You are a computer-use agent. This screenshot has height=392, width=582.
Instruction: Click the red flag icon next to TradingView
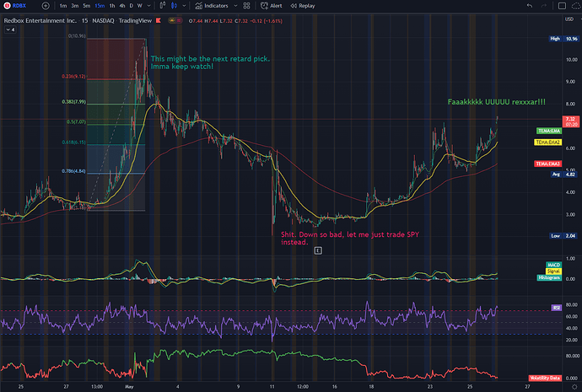click(159, 20)
